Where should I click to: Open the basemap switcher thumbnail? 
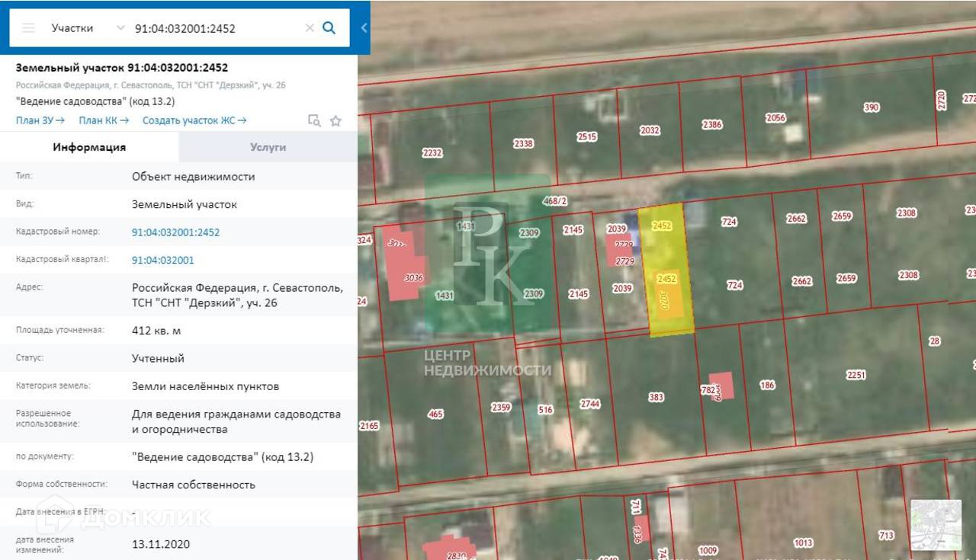(936, 524)
